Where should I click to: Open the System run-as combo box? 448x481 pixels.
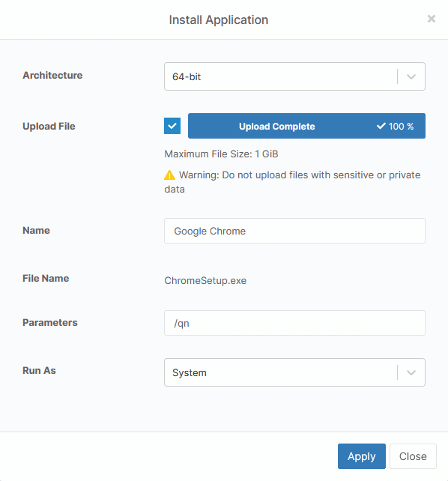(x=295, y=373)
